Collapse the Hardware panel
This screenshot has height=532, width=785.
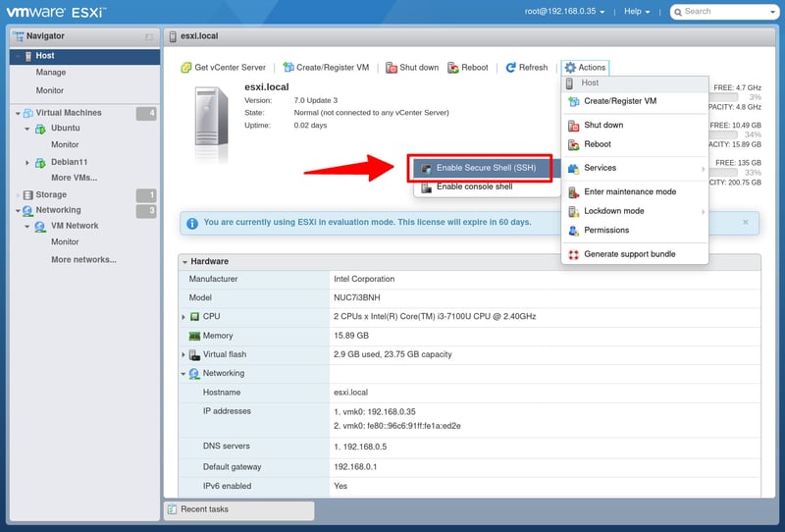pyautogui.click(x=185, y=262)
